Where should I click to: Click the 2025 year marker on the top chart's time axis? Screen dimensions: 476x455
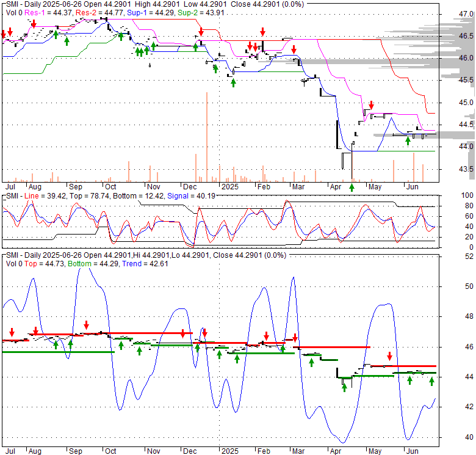229,187
